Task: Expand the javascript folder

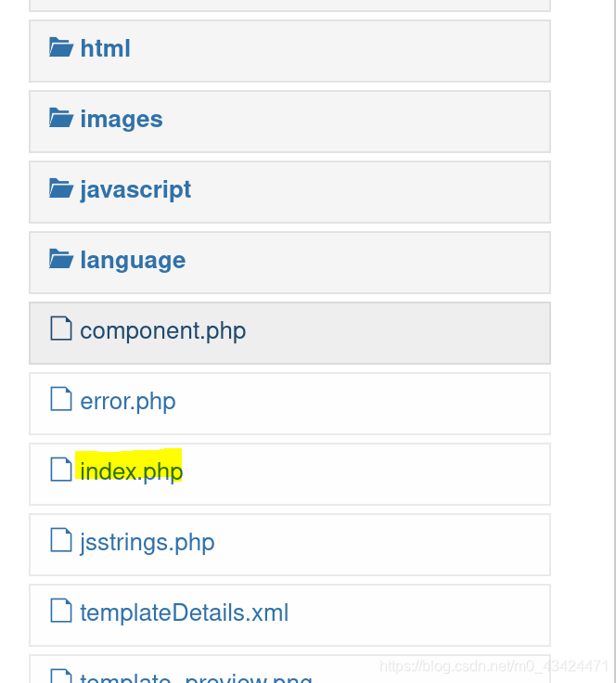Action: (135, 190)
